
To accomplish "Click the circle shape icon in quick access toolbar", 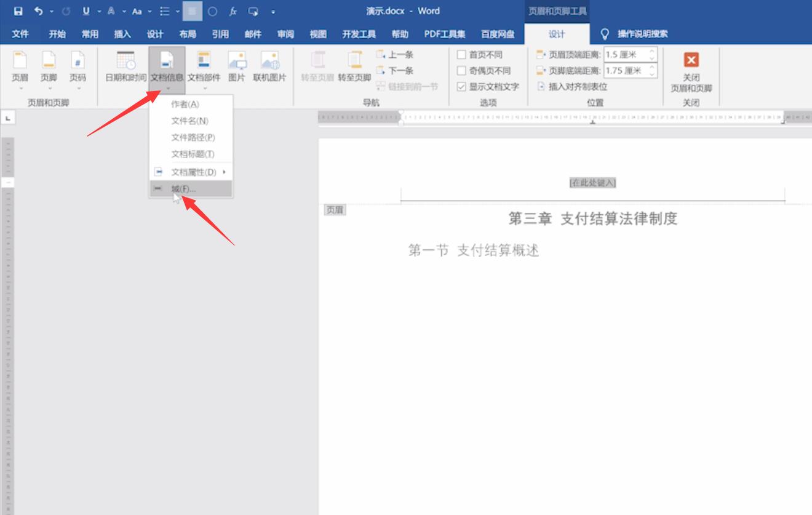I will (x=213, y=11).
